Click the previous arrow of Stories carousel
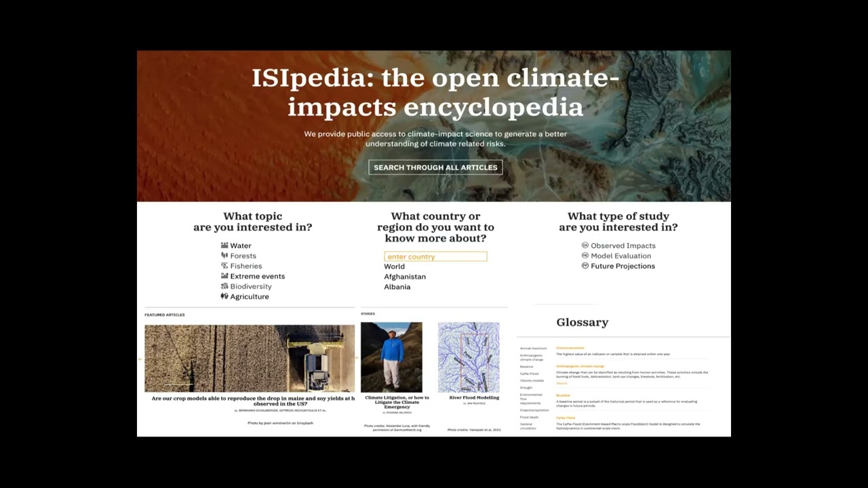Viewport: 868px width, 488px height. [x=357, y=357]
